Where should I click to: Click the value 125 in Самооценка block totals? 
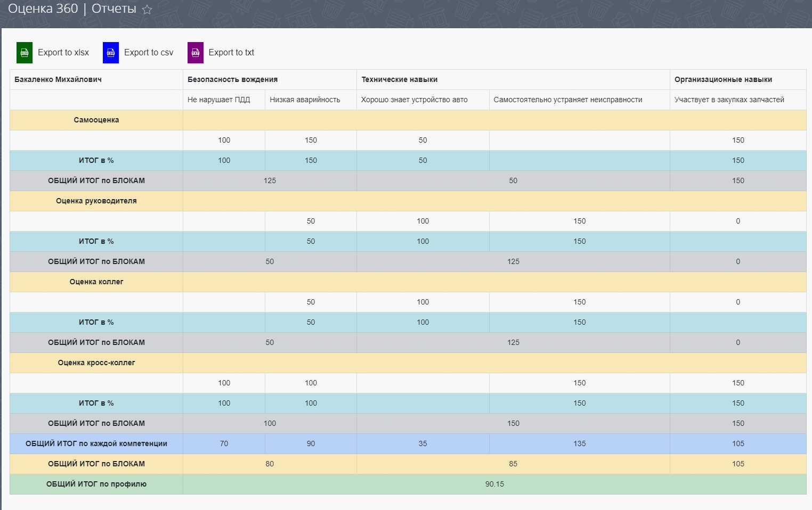[x=270, y=180]
